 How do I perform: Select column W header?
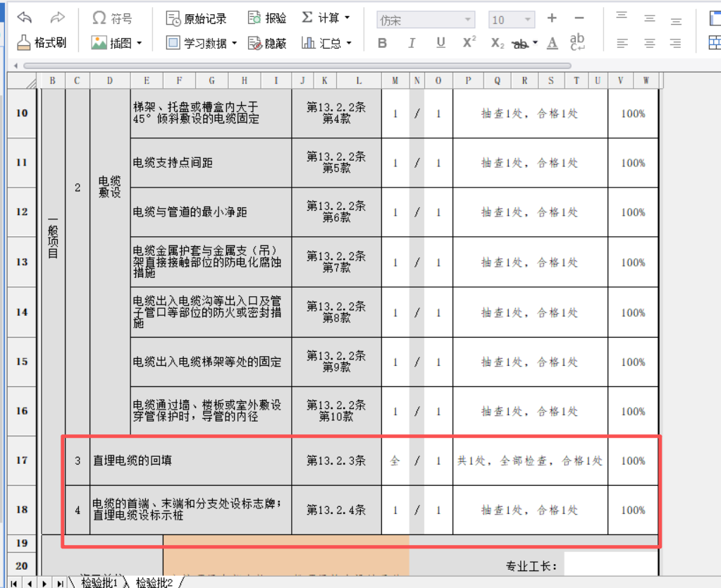[x=646, y=80]
